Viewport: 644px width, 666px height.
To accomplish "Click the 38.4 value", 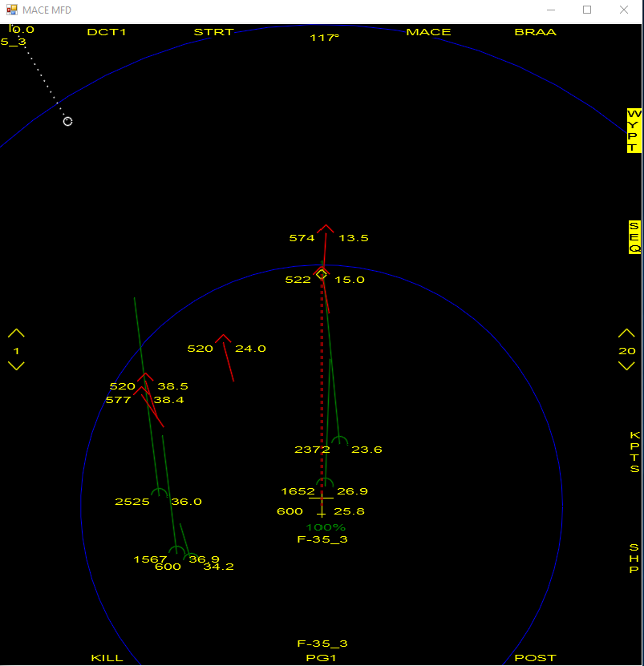I will pyautogui.click(x=168, y=400).
